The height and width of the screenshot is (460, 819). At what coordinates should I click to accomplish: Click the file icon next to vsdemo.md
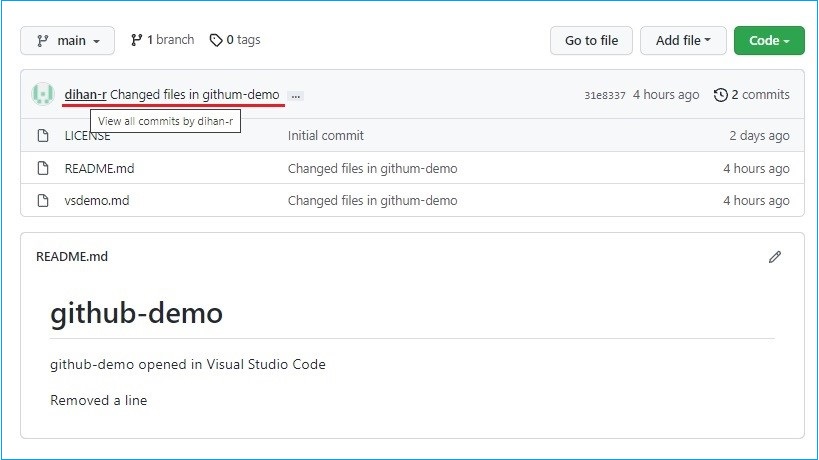pyautogui.click(x=43, y=200)
